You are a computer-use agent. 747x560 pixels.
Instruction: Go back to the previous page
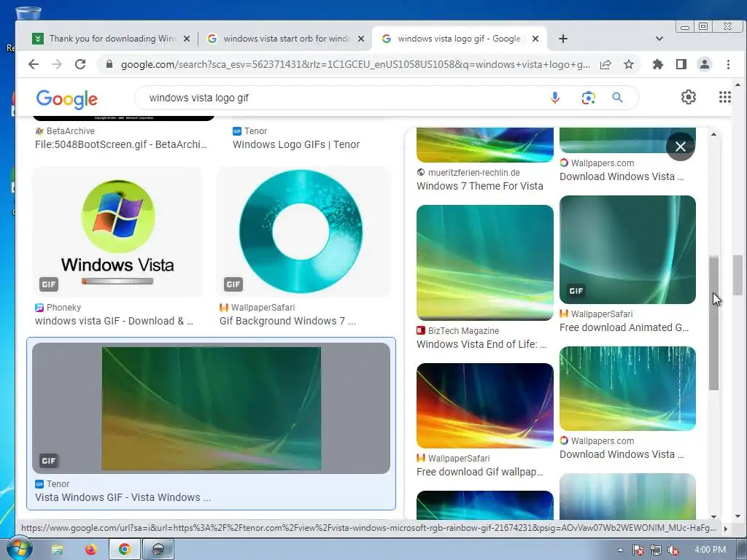point(34,64)
